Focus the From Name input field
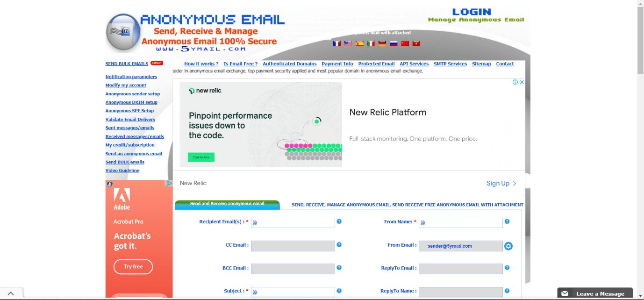This screenshot has height=300, width=644. click(461, 223)
